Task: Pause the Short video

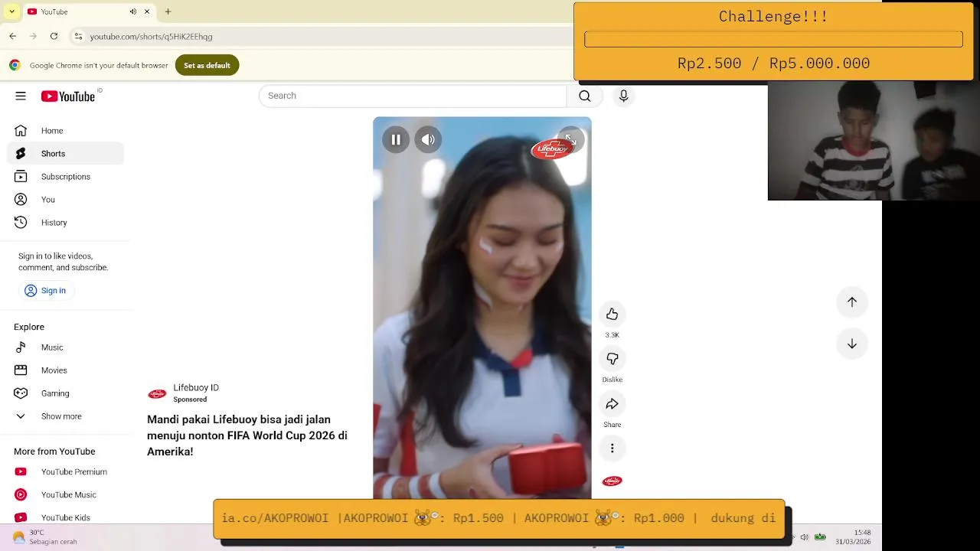Action: pyautogui.click(x=396, y=140)
